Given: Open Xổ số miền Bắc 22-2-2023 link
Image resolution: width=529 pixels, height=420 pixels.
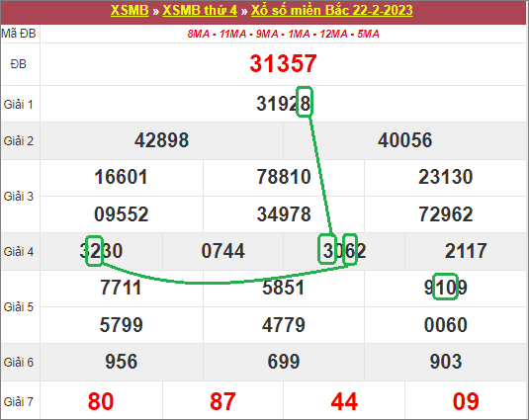Looking at the screenshot, I should coord(332,10).
